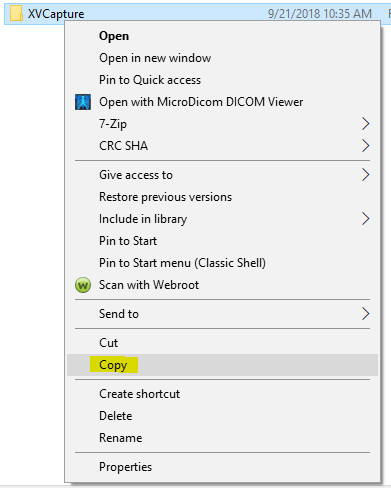
Task: Click the MicroDicom DICOM Viewer icon
Action: click(x=83, y=102)
